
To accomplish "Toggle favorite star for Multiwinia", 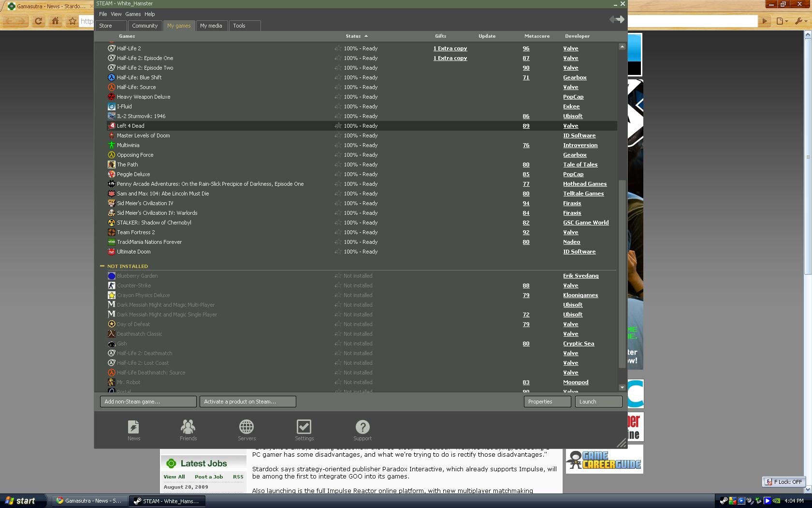I will [x=338, y=145].
